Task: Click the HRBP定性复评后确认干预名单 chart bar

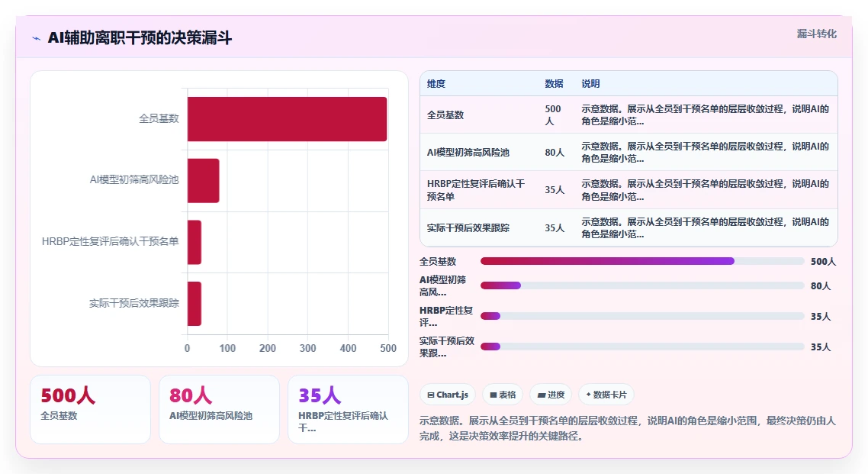Action: tap(194, 242)
